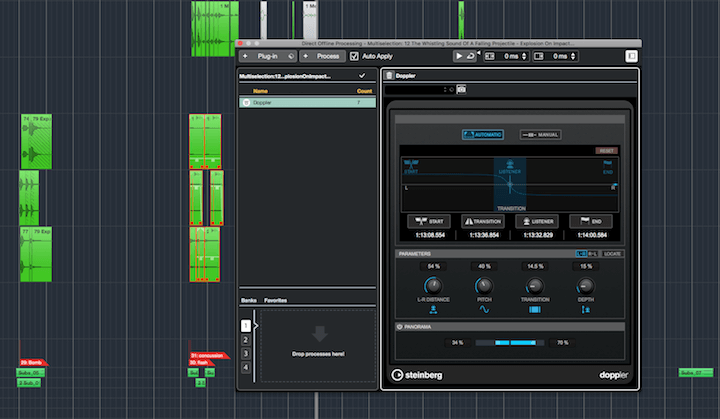720x419 pixels.
Task: Click the Start position button
Action: tap(429, 221)
